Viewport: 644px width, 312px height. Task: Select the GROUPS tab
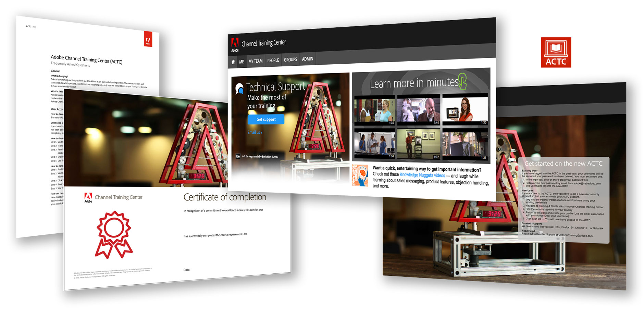(290, 60)
